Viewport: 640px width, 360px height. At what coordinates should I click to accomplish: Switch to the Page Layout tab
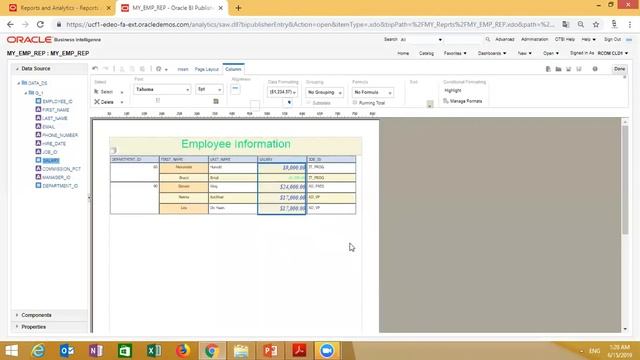(207, 69)
